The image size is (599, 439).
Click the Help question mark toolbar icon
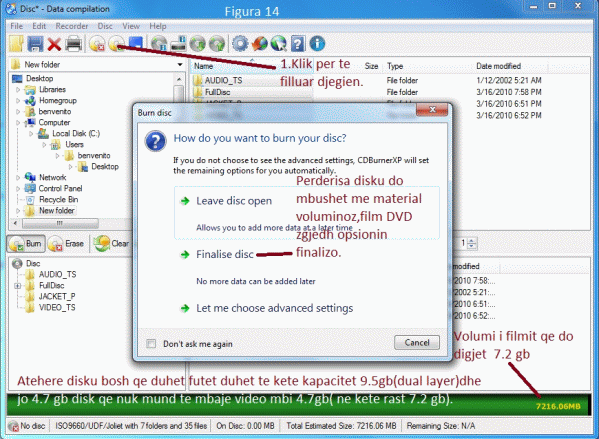coord(298,44)
